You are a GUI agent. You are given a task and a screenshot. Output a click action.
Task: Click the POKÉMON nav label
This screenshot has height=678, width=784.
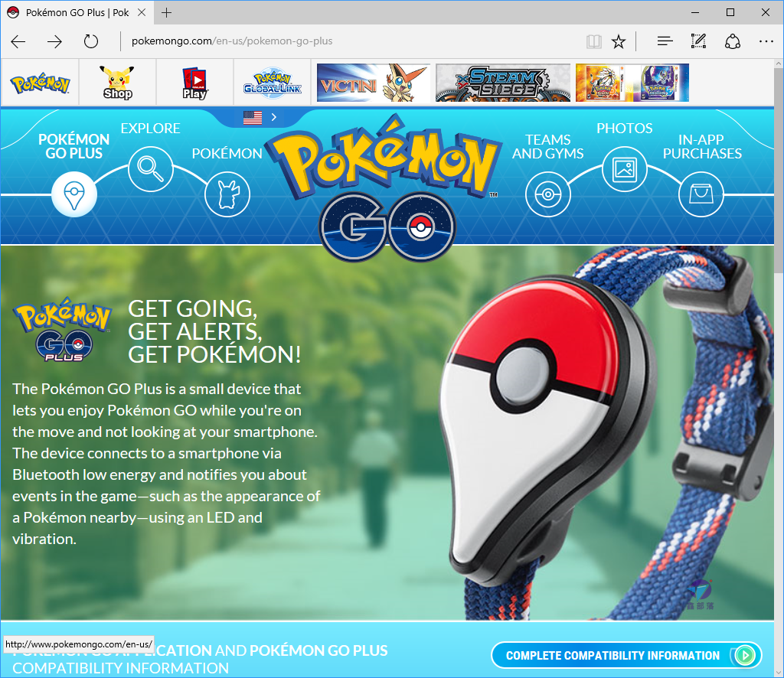pyautogui.click(x=227, y=153)
